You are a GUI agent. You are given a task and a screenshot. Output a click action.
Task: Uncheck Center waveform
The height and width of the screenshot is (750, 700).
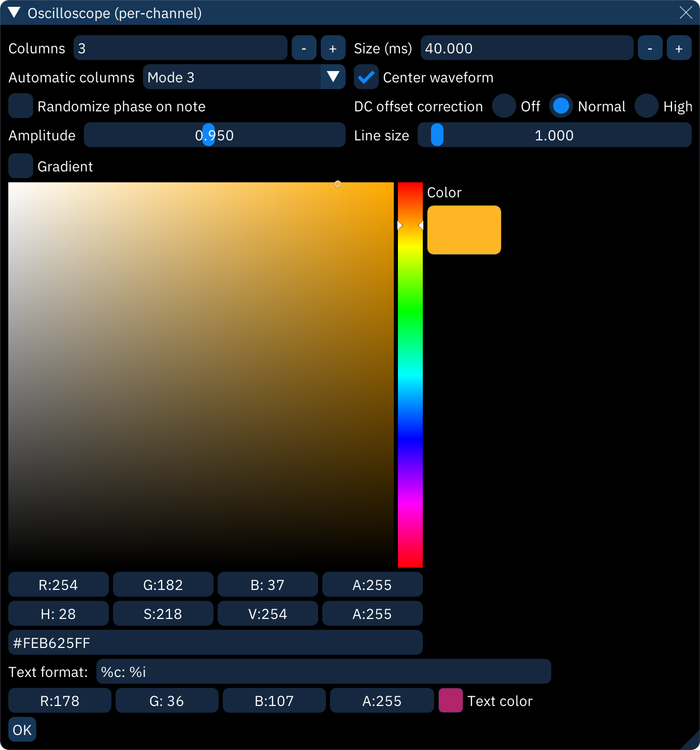[366, 77]
